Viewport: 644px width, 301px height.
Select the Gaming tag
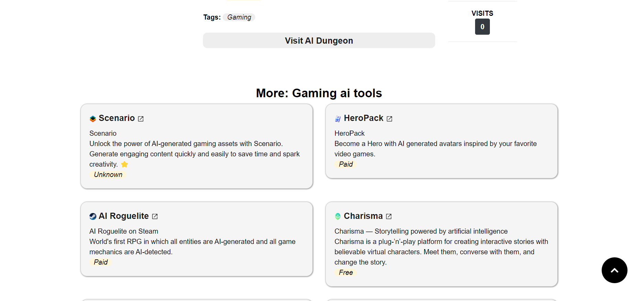coord(239,17)
